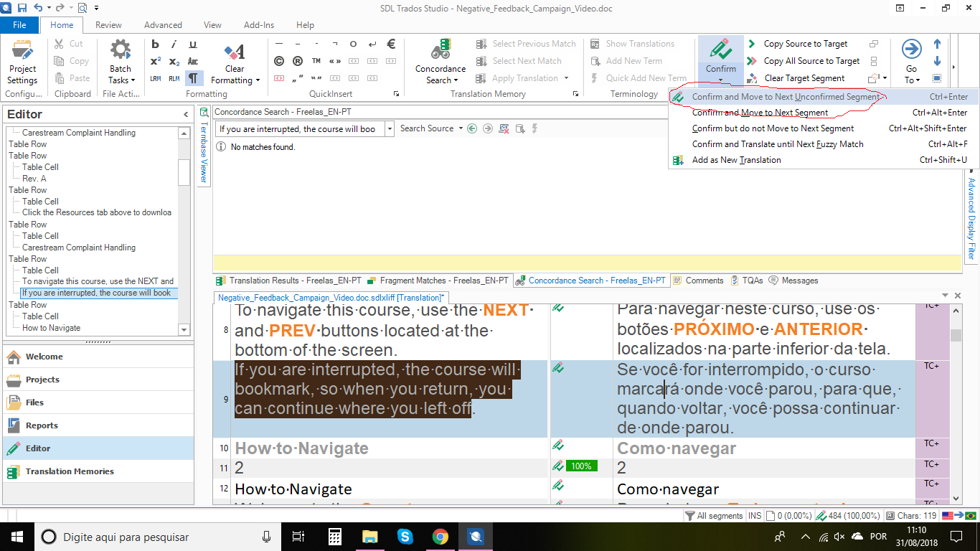Click Clear Target Segment
This screenshot has width=980, height=551.
coord(796,78)
